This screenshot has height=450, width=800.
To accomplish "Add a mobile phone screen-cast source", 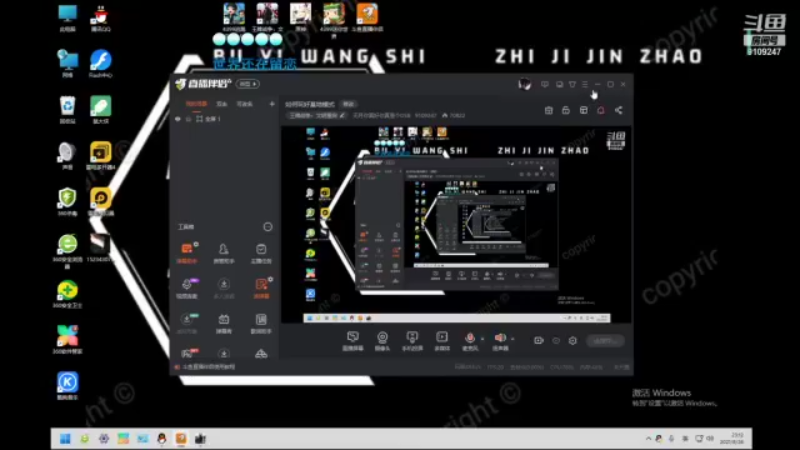I will pos(412,340).
